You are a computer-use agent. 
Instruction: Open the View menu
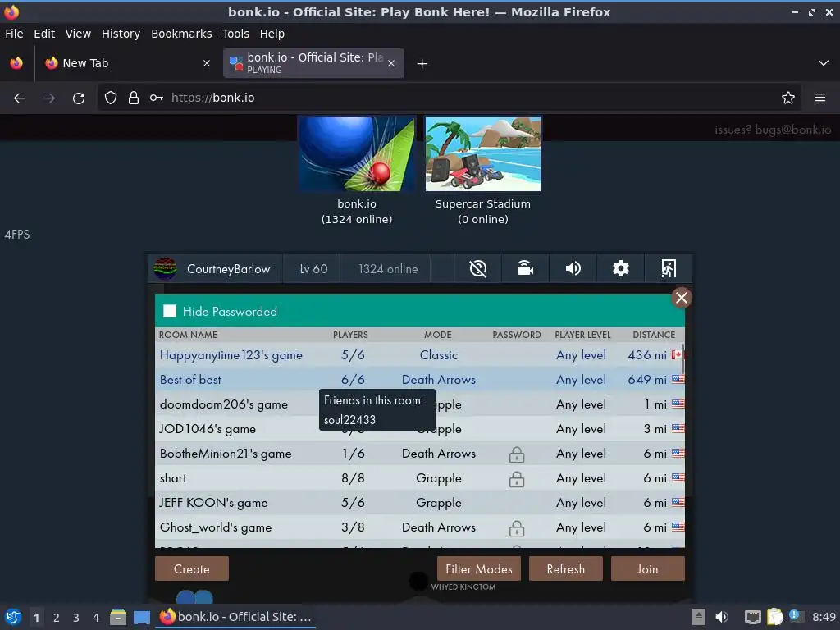[78, 34]
